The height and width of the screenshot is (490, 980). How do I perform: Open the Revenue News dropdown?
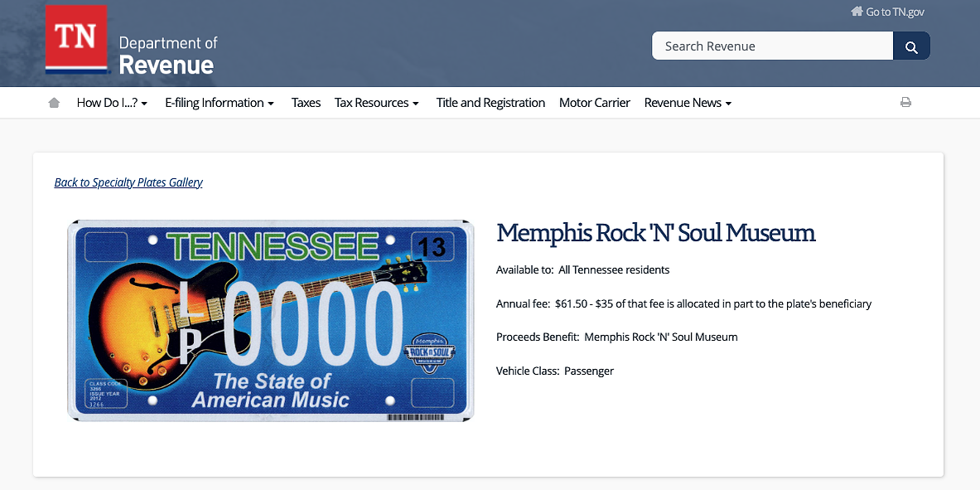click(688, 103)
